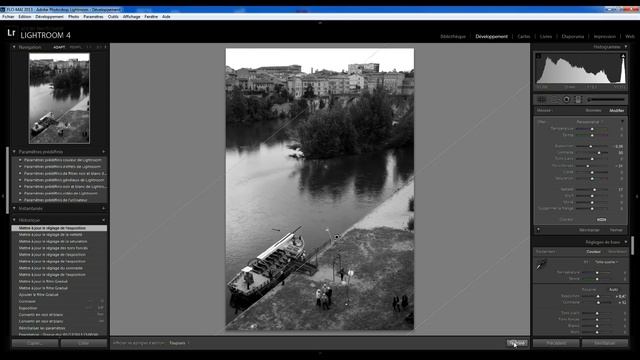Expand 'Paramètres prédéfinis généraux de Lightroom' folder
This screenshot has height=360, width=640.
pyautogui.click(x=20, y=180)
